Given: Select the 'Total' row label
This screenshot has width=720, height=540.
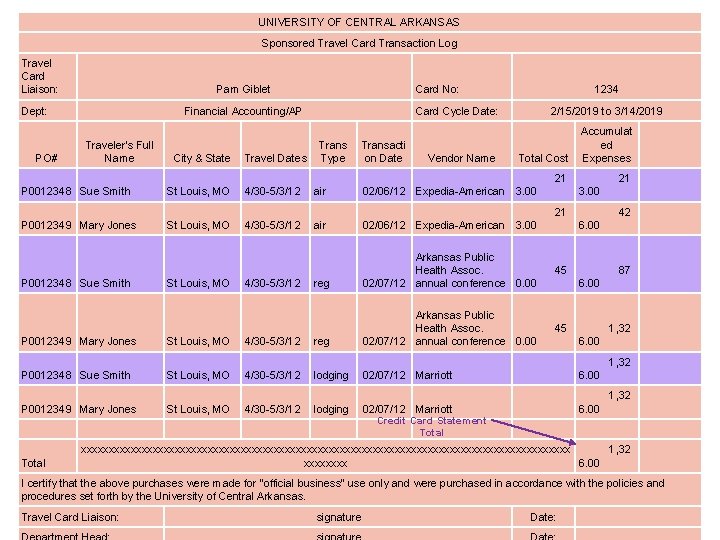Looking at the screenshot, I should tap(47, 456).
